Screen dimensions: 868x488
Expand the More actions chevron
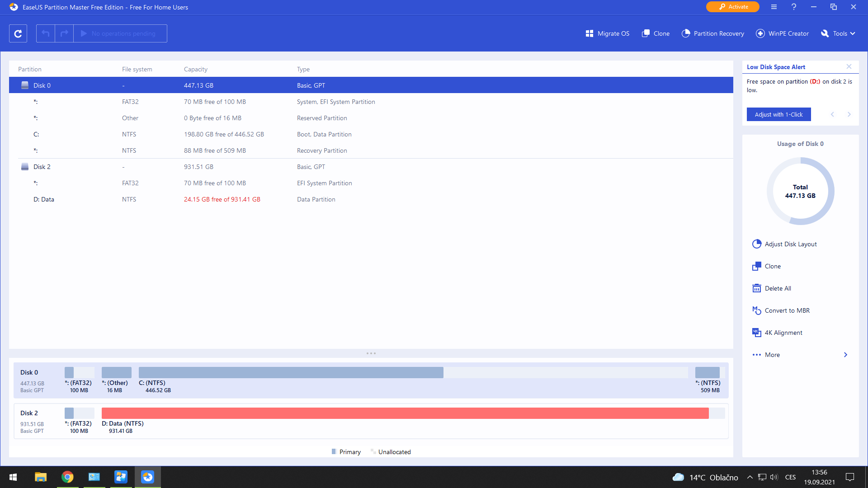pos(845,355)
